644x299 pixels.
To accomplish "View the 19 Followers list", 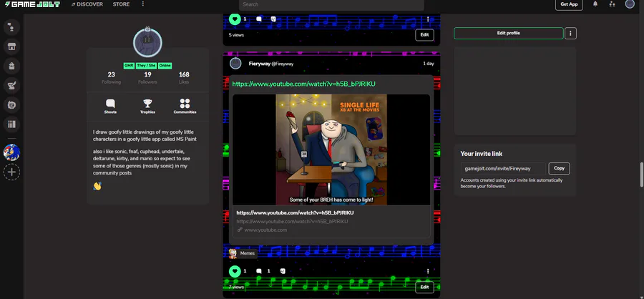I will click(147, 77).
